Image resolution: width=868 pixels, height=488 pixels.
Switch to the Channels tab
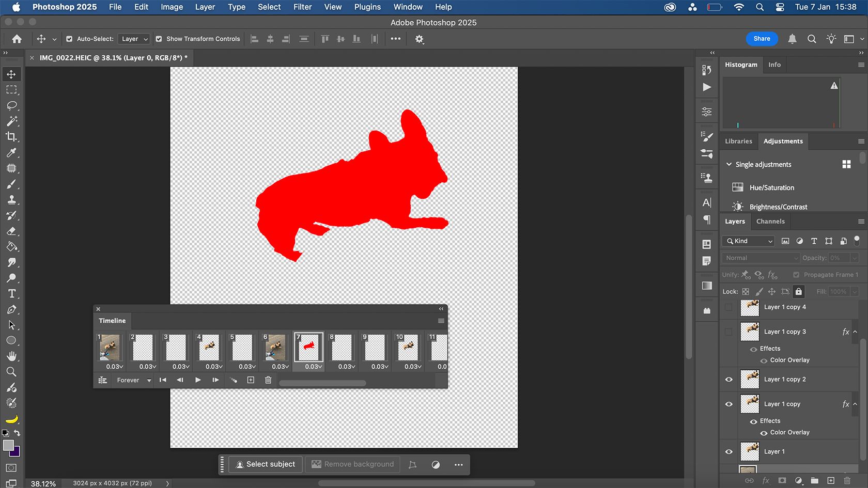tap(770, 221)
